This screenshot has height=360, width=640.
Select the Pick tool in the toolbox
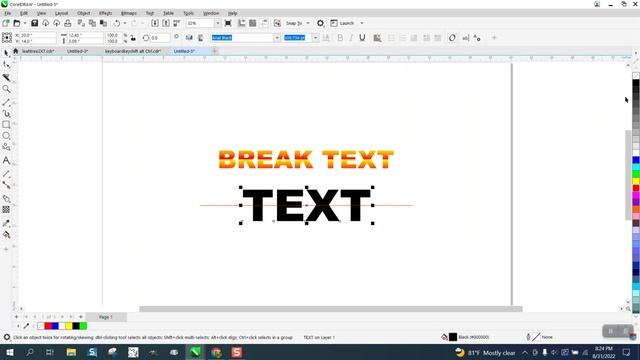click(6, 53)
